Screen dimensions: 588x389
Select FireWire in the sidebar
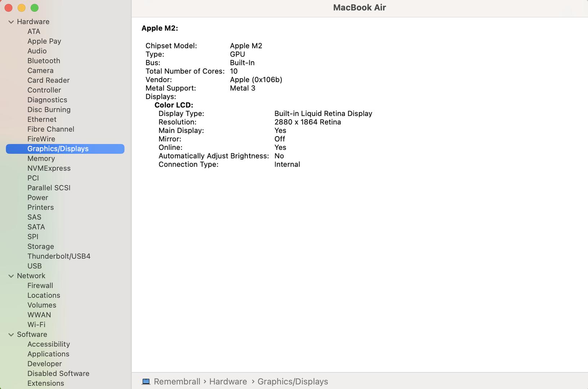(41, 139)
